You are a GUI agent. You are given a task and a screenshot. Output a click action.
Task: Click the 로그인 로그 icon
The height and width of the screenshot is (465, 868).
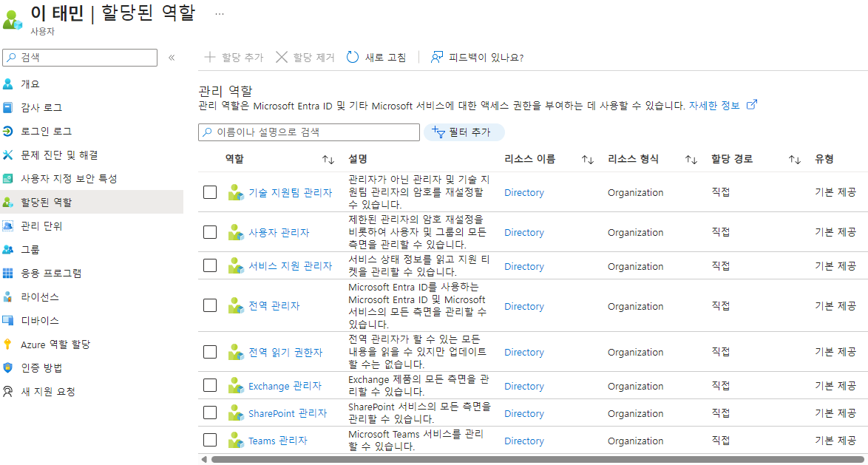pos(7,131)
